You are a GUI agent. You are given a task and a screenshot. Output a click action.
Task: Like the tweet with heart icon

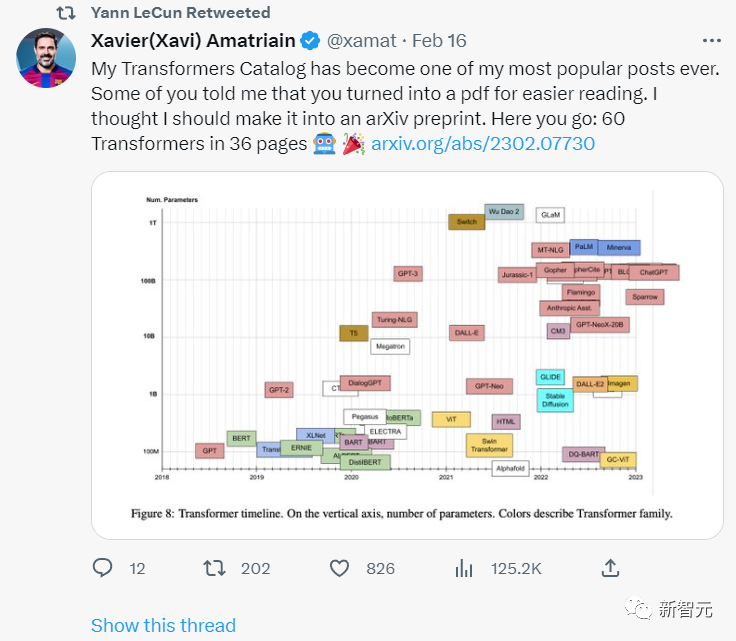click(340, 568)
